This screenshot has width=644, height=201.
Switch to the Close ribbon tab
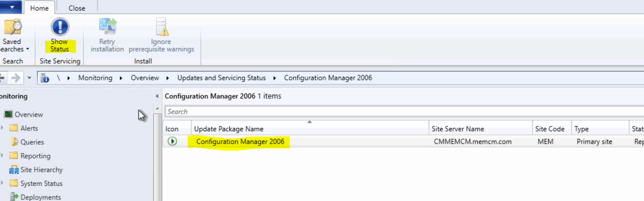[77, 8]
